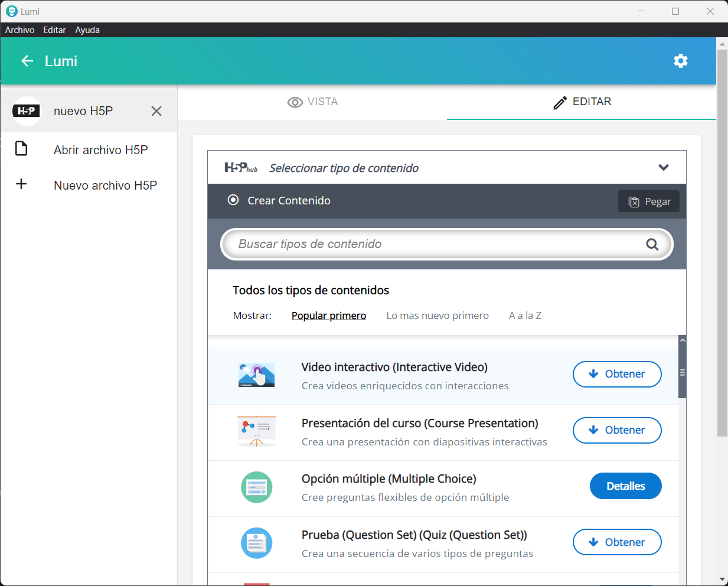Click the Video interactivo (Interactive Video) title

394,367
